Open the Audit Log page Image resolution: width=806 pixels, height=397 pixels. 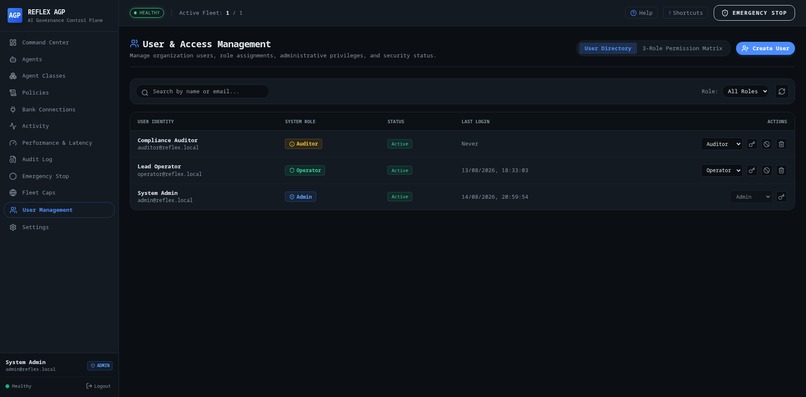(x=59, y=159)
